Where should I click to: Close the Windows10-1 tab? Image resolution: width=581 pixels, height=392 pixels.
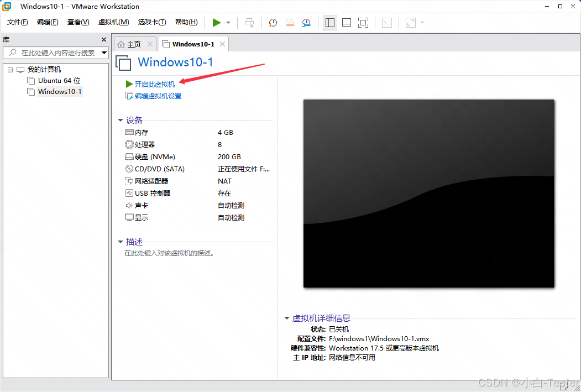pyautogui.click(x=222, y=44)
